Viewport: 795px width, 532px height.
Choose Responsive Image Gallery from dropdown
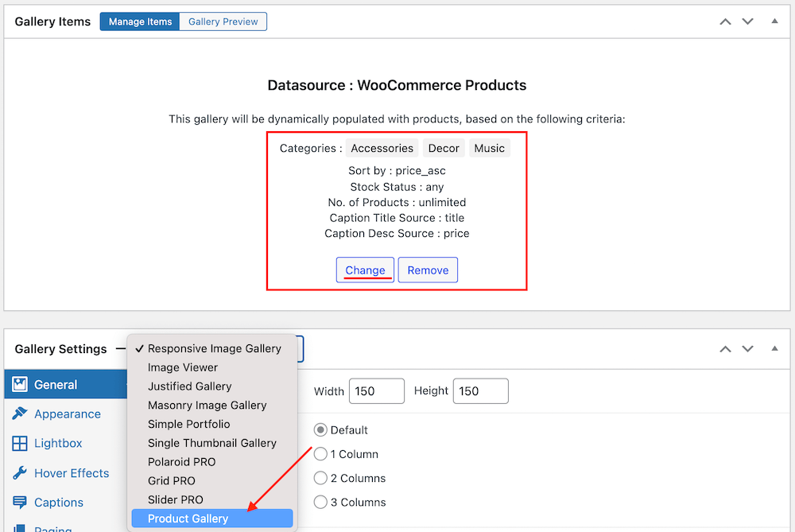tap(212, 348)
